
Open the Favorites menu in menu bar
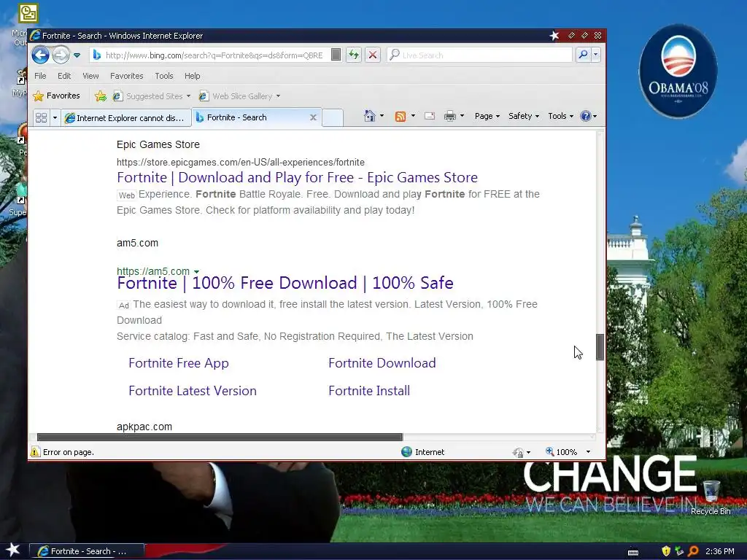(127, 76)
